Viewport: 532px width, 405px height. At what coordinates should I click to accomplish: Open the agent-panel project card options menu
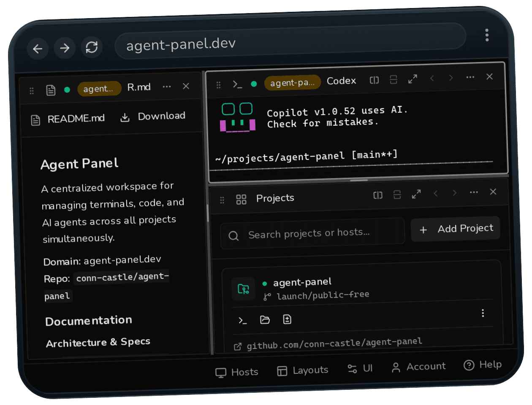pyautogui.click(x=483, y=313)
